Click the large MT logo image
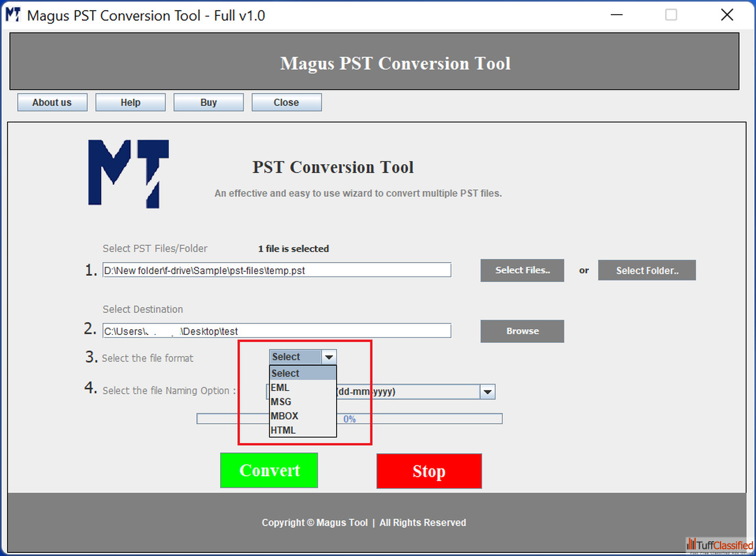Screen dimensions: 756x556 click(129, 174)
